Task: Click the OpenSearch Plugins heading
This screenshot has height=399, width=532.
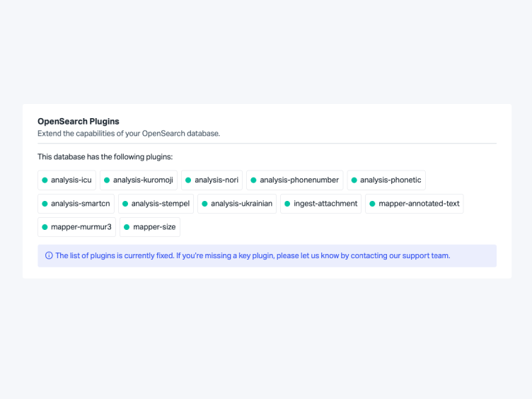Action: (79, 121)
